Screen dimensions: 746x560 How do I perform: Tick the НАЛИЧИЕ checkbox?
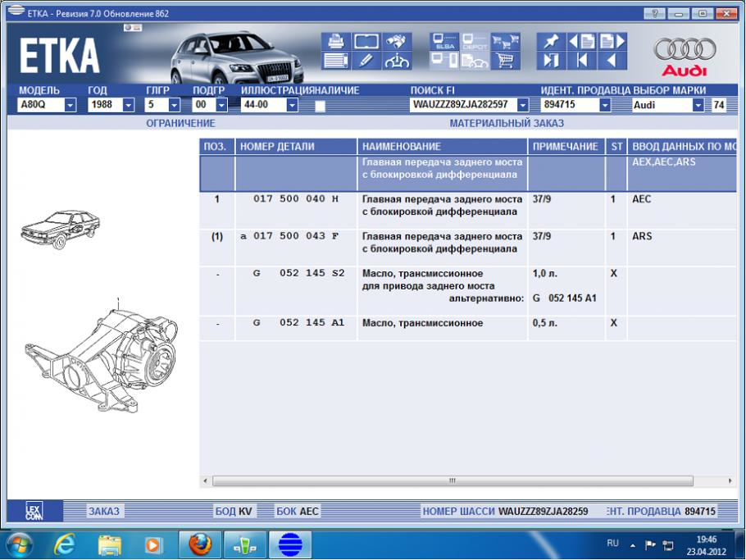pos(321,106)
